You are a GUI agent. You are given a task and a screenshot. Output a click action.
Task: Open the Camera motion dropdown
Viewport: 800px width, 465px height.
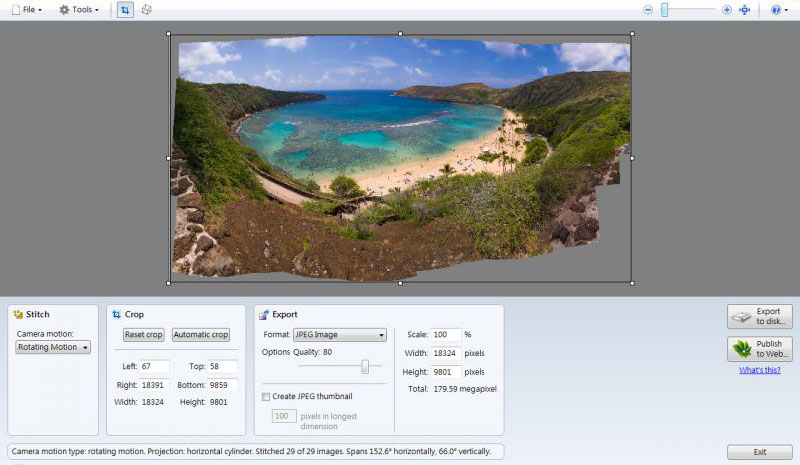(53, 347)
